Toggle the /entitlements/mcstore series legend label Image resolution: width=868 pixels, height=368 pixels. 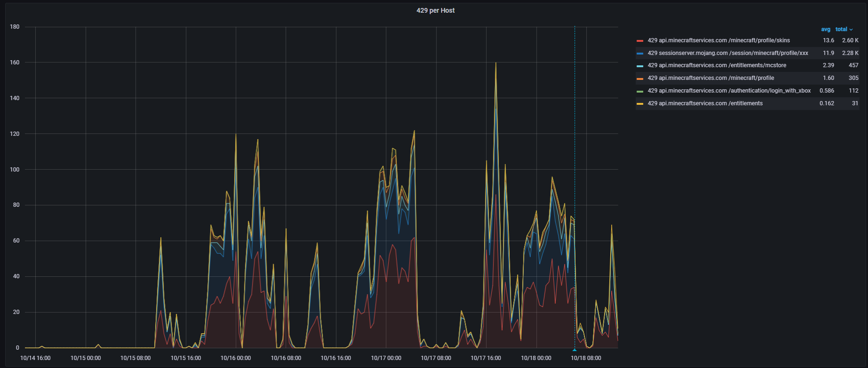click(x=716, y=65)
